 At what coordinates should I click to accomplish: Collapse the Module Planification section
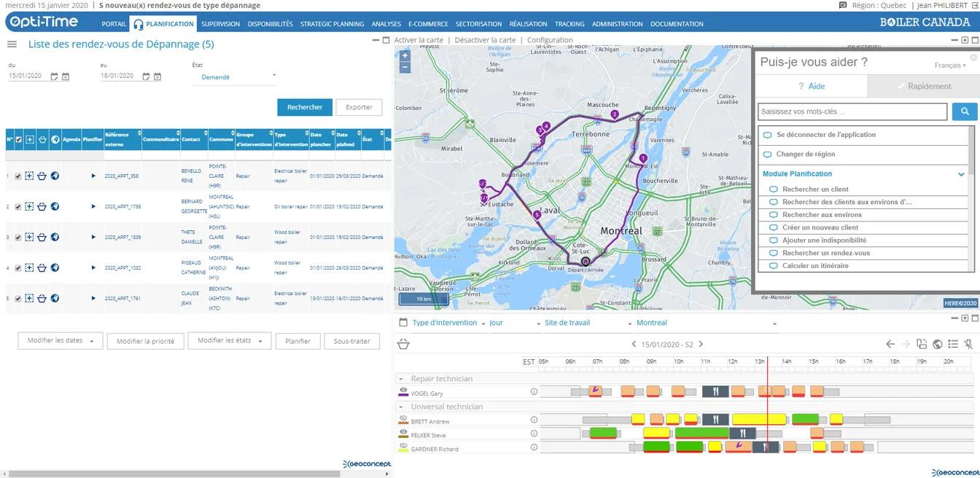961,174
